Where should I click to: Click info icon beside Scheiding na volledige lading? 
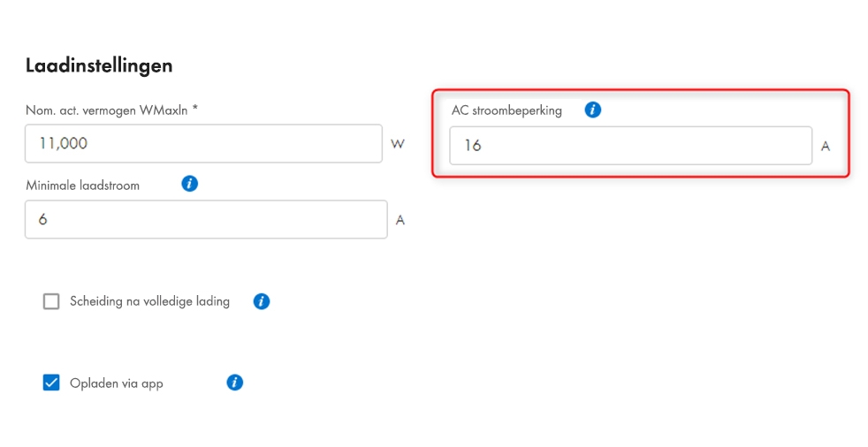[x=261, y=301]
